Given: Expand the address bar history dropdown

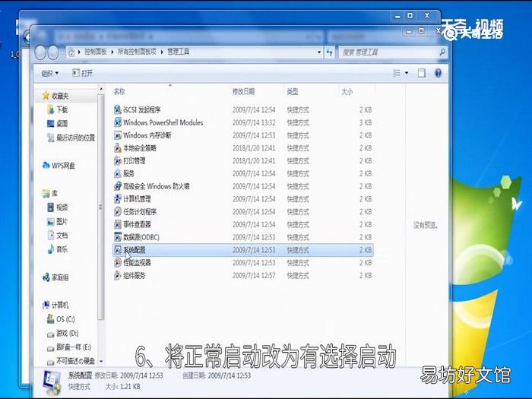Looking at the screenshot, I should point(319,52).
